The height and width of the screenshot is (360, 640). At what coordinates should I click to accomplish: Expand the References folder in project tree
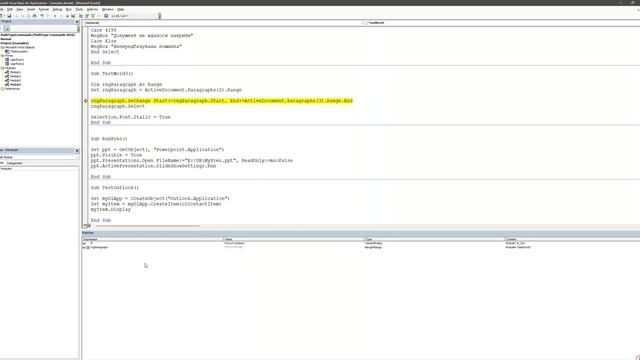pos(2,89)
